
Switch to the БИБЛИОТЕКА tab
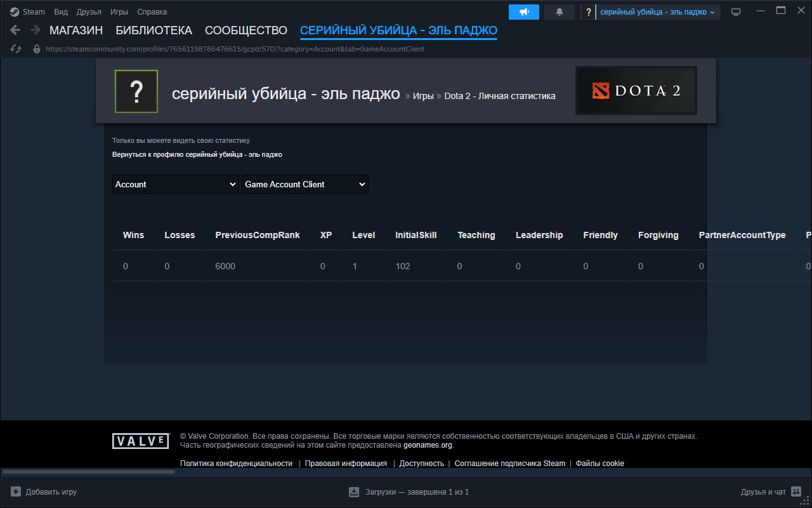coord(154,30)
